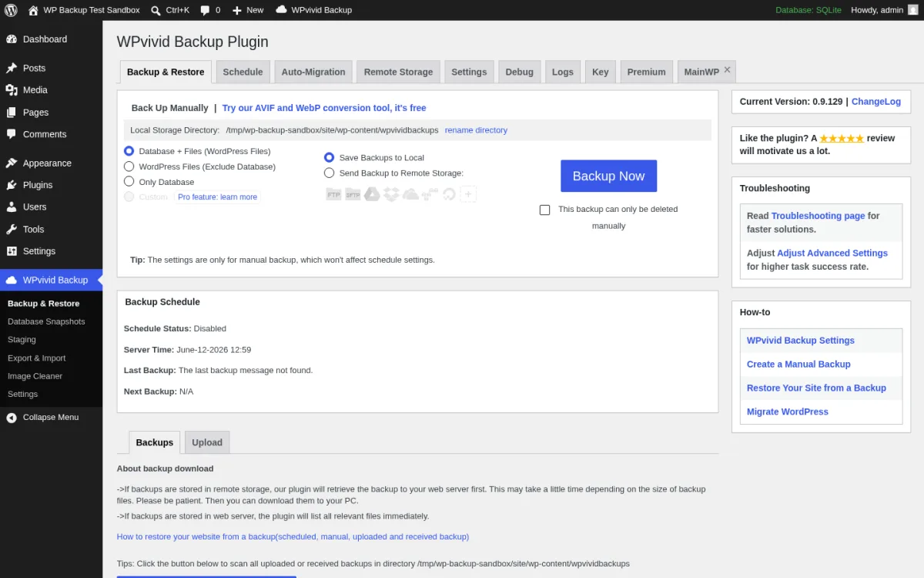This screenshot has height=578, width=924.
Task: Click the WordPress logo in admin bar
Action: point(11,10)
